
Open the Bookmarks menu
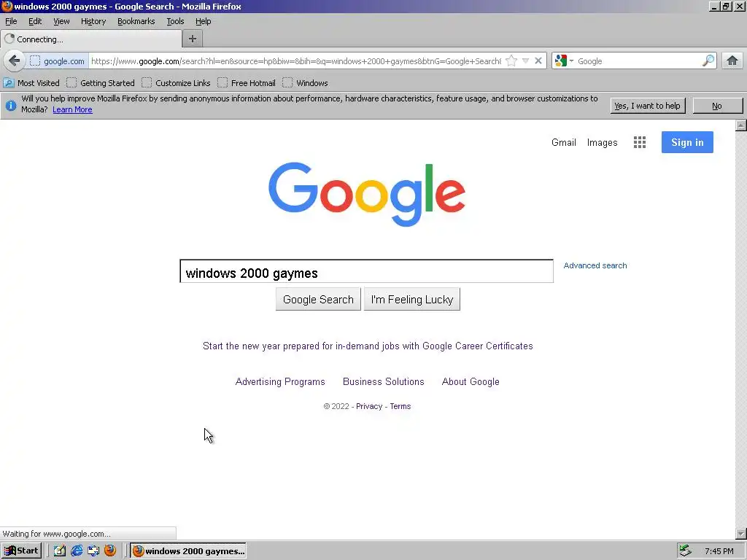click(x=136, y=21)
